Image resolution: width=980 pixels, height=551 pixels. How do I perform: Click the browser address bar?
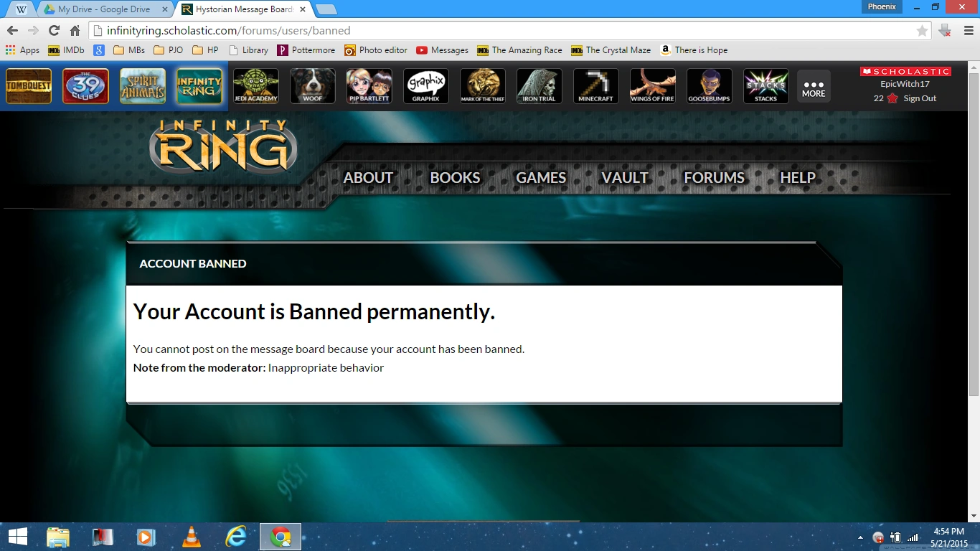[502, 31]
